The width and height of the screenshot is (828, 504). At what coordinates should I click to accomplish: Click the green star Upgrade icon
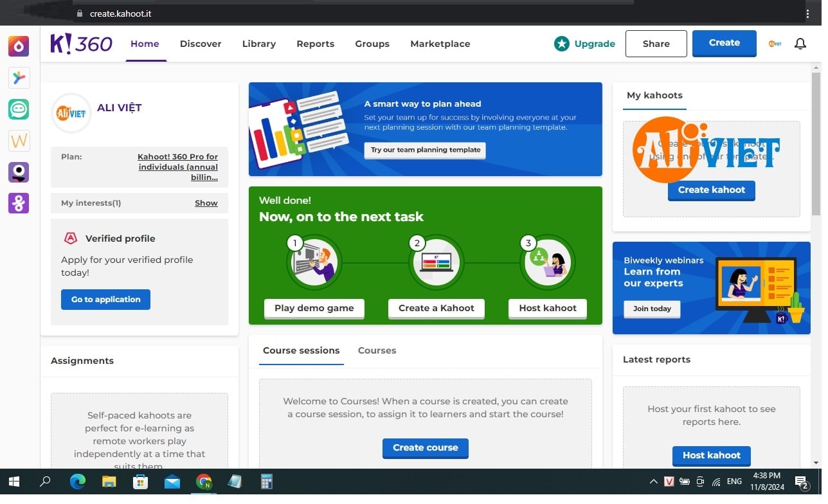point(562,44)
